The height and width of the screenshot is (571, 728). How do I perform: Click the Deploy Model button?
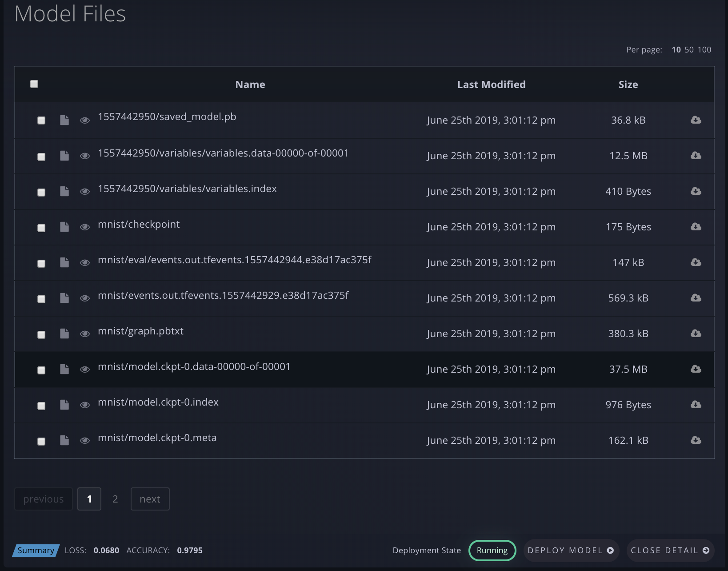coord(571,551)
